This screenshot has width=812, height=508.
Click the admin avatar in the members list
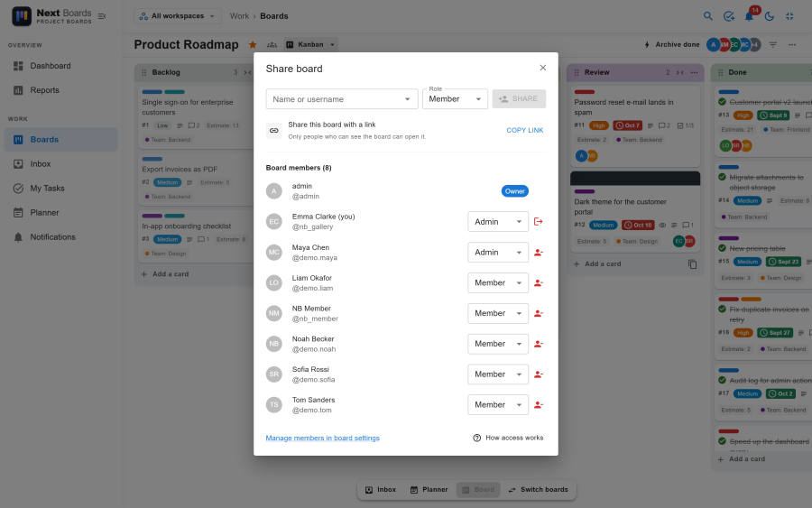(274, 191)
